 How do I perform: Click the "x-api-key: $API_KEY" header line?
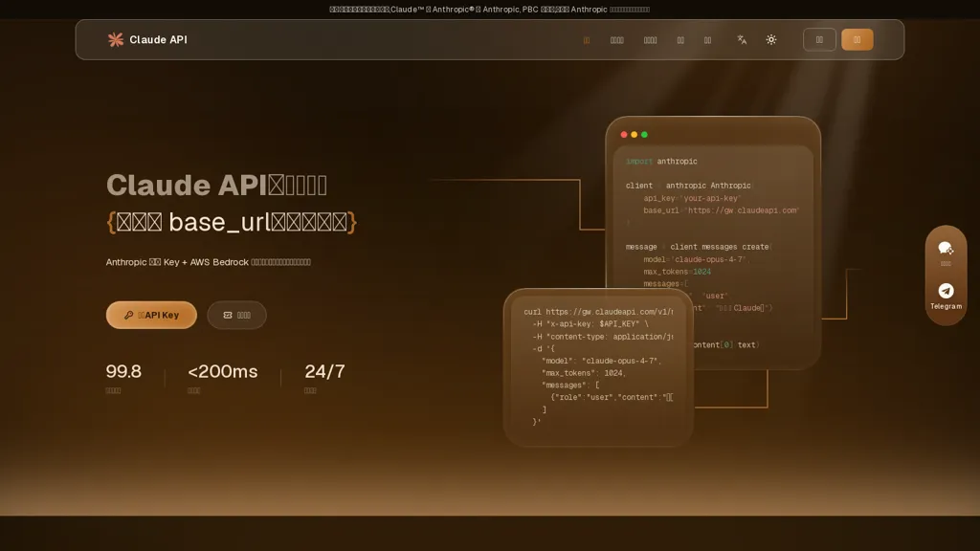(590, 323)
